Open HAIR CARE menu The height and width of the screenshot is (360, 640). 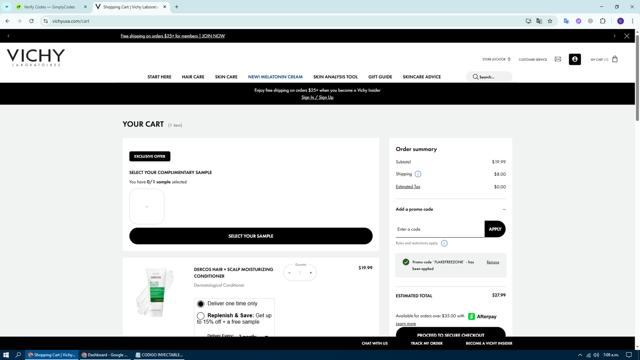tap(193, 77)
